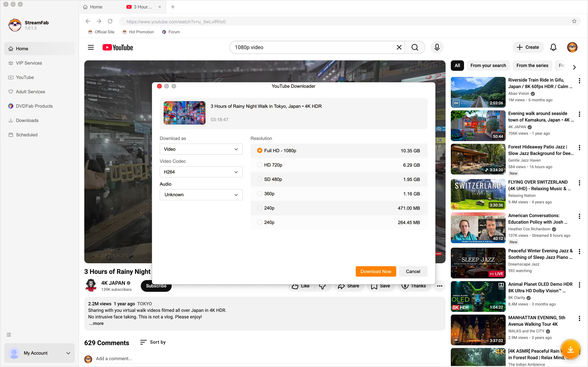Image resolution: width=588 pixels, height=367 pixels.
Task: Open the Download as format dropdown
Action: [201, 149]
